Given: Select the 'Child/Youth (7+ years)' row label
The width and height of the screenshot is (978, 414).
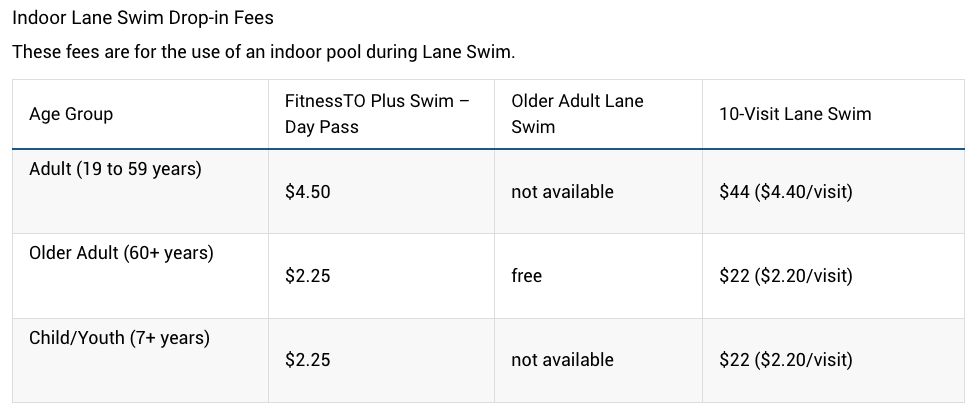Looking at the screenshot, I should [x=120, y=338].
